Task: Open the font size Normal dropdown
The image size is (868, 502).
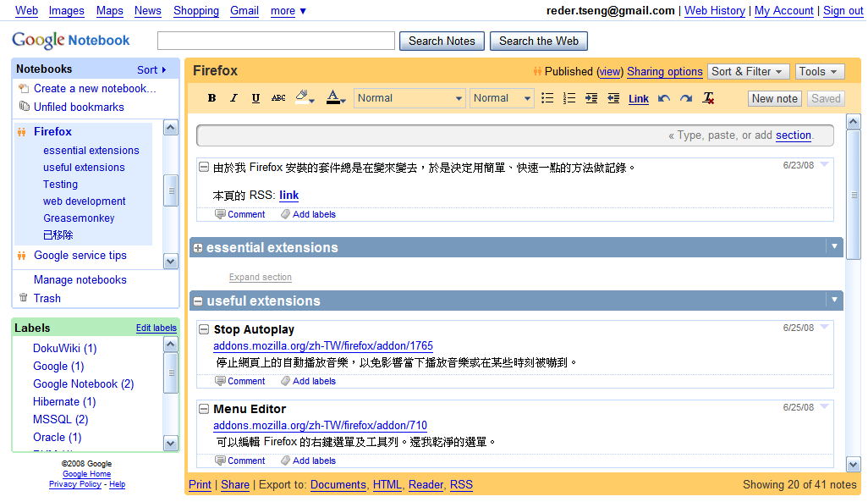Action: (502, 98)
